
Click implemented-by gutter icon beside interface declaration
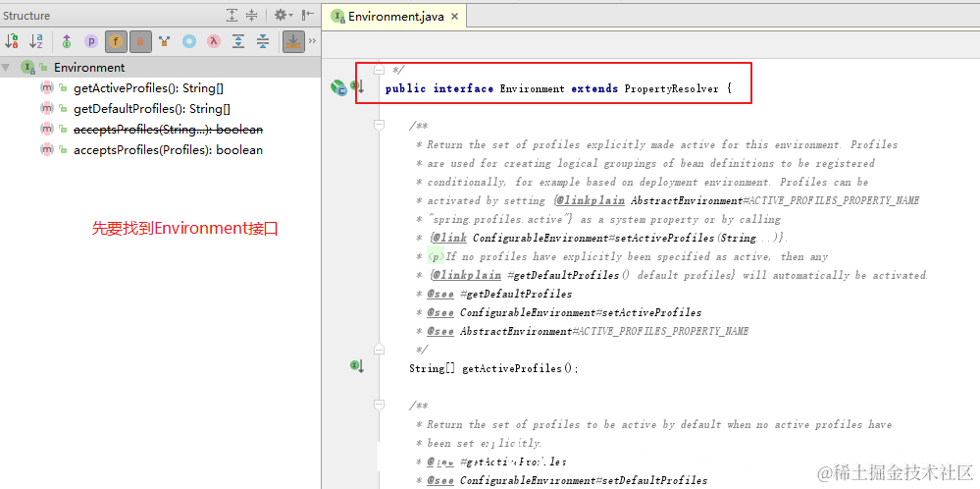(357, 85)
